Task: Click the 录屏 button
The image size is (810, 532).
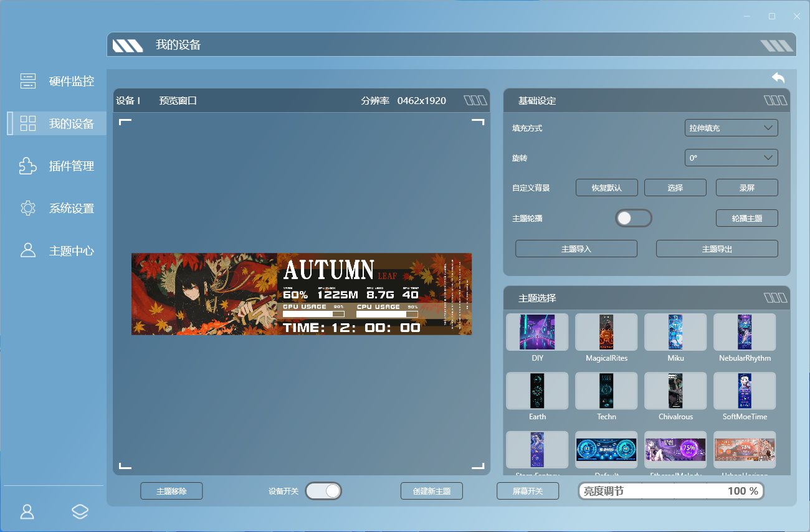Action: pos(747,188)
